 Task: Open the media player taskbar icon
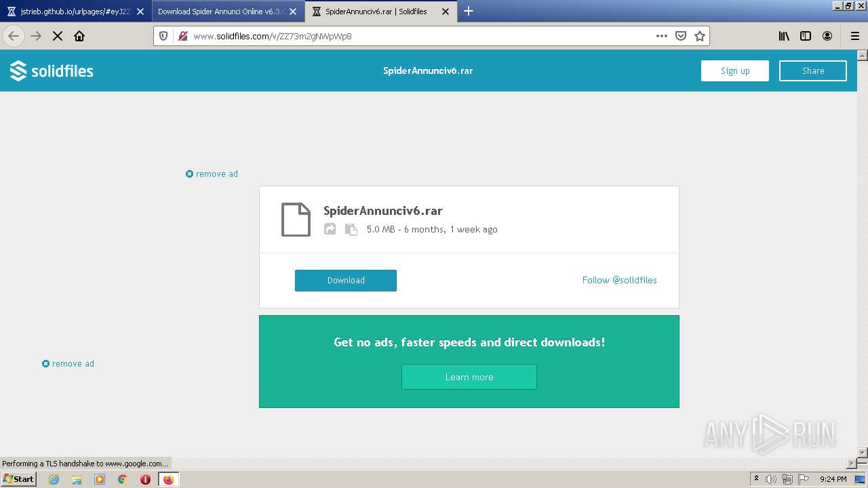point(100,479)
